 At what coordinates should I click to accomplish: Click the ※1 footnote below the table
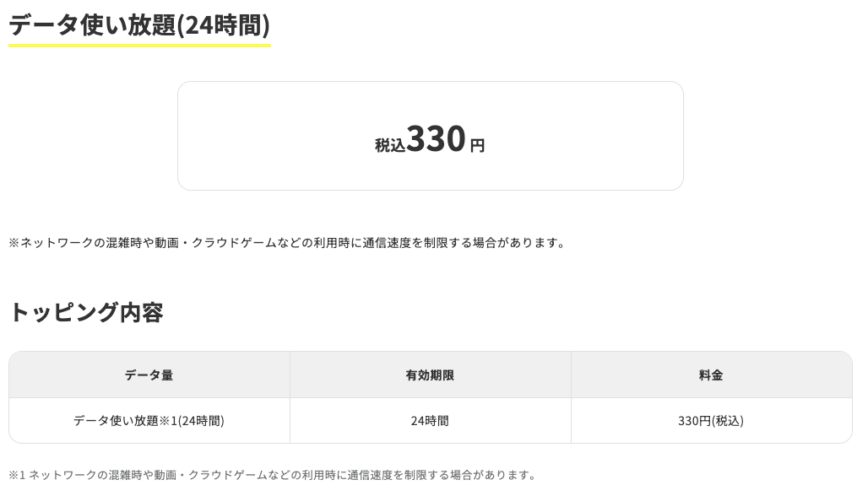pyautogui.click(x=273, y=475)
